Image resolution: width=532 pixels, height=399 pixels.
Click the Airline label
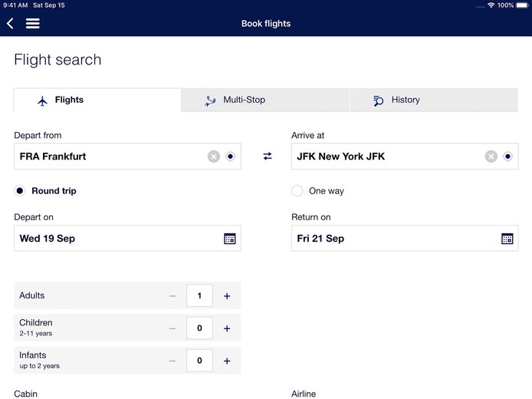point(304,394)
